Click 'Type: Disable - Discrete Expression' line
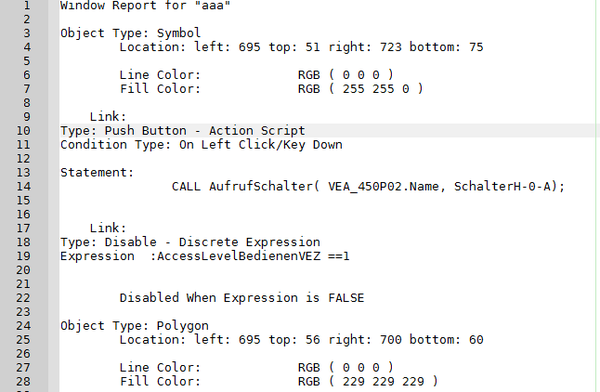The image size is (600, 392). point(190,242)
